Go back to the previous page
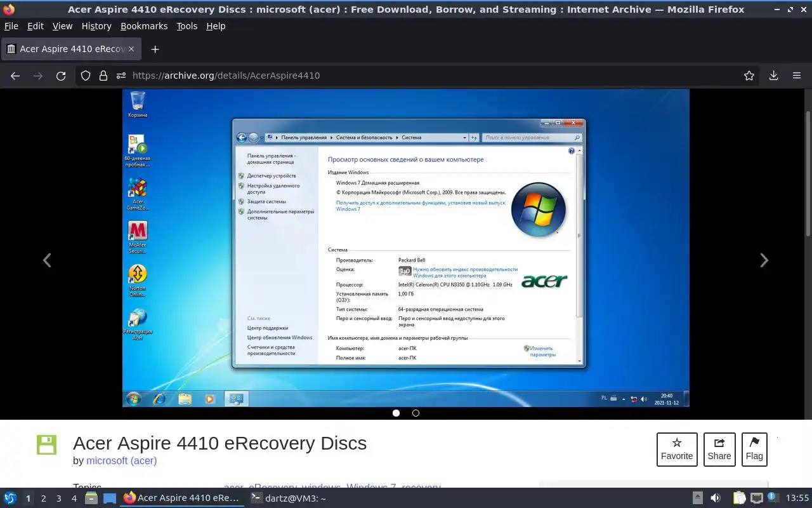The width and height of the screenshot is (812, 508). coord(15,76)
